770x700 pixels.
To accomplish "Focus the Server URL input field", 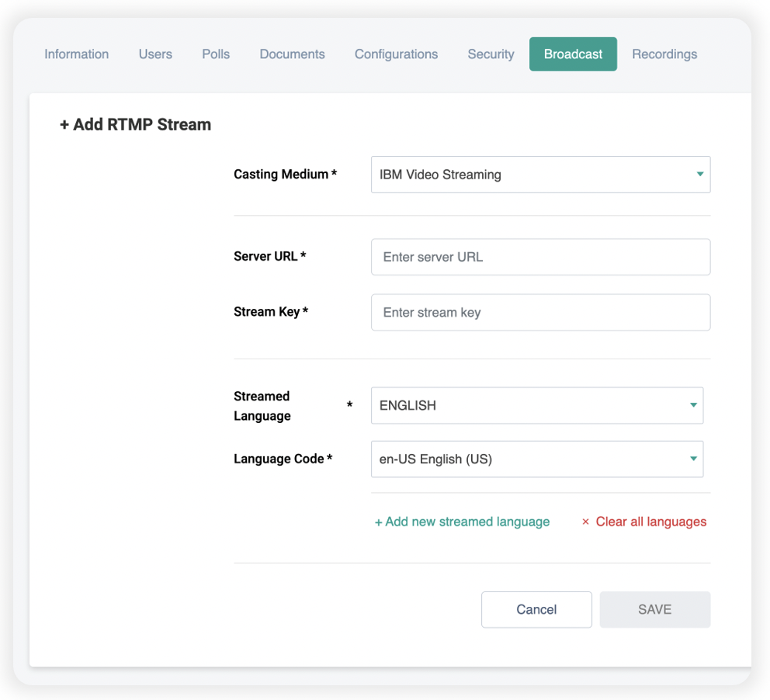I will pos(541,257).
